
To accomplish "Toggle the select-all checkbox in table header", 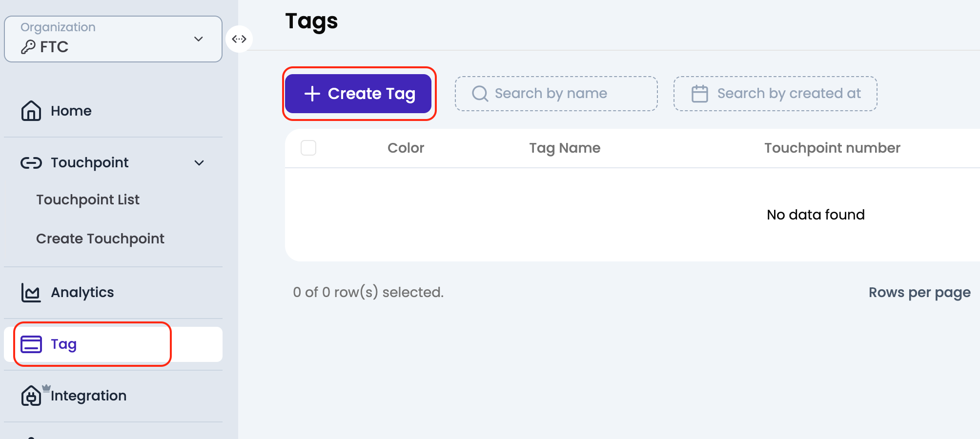I will coord(308,148).
